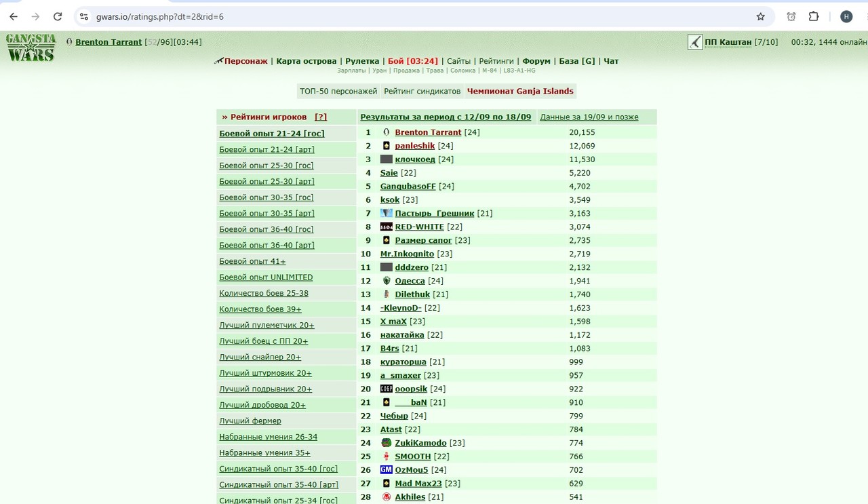Image resolution: width=868 pixels, height=504 pixels.
Task: Open the Уран submenu link
Action: coord(380,71)
